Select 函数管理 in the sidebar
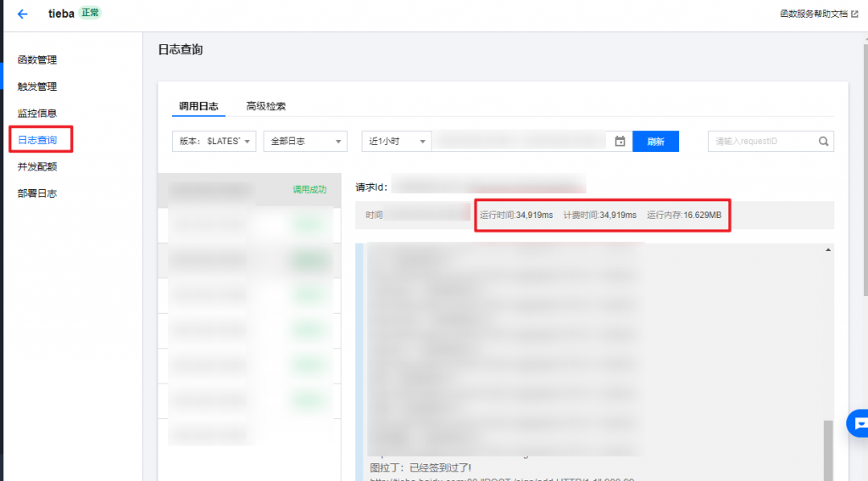The height and width of the screenshot is (481, 868). pyautogui.click(x=37, y=59)
